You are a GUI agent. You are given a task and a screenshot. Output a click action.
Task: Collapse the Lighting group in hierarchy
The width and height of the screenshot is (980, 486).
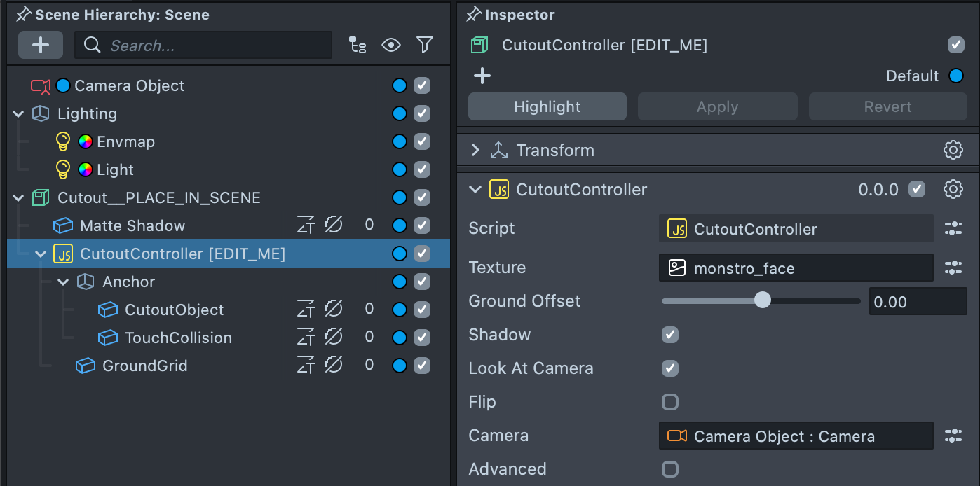click(18, 113)
